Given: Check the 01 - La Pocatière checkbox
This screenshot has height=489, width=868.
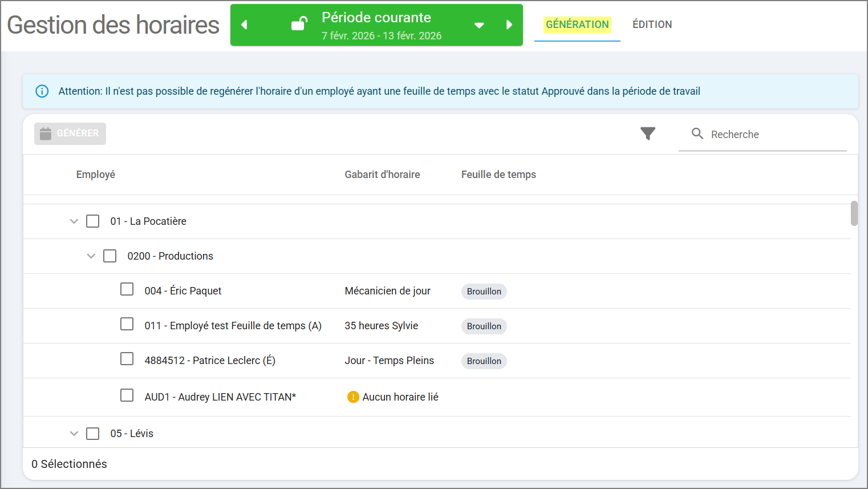Looking at the screenshot, I should [x=93, y=221].
